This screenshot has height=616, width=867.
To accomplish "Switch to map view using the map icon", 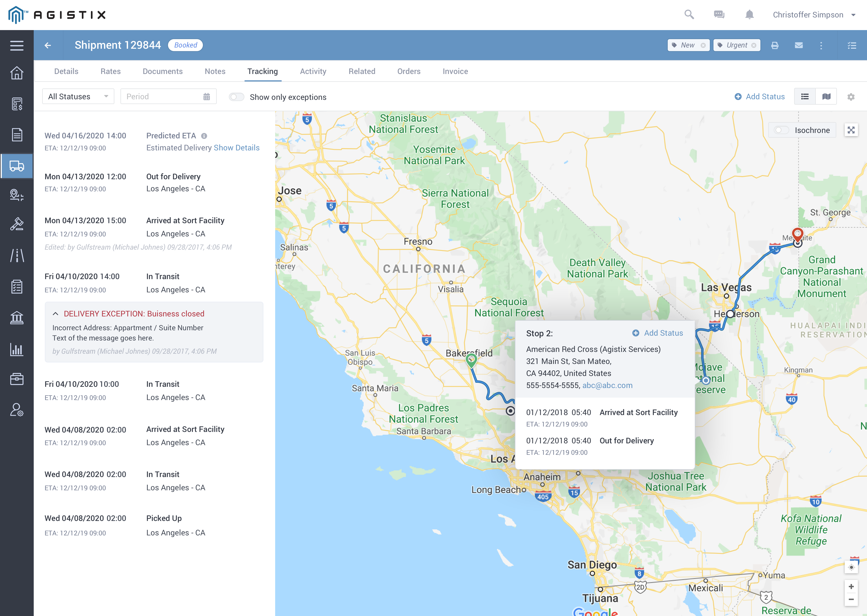I will click(x=826, y=96).
